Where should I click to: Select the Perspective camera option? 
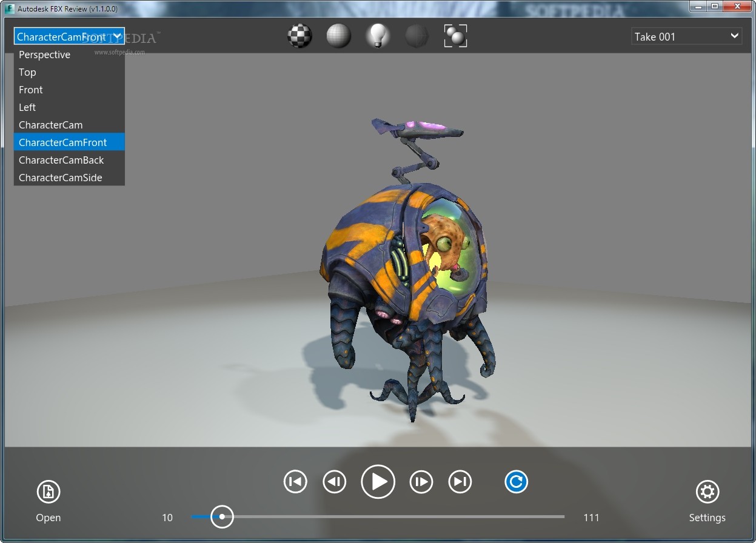tap(69, 55)
